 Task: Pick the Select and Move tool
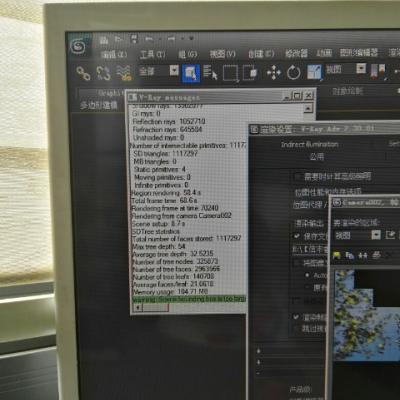(x=273, y=73)
